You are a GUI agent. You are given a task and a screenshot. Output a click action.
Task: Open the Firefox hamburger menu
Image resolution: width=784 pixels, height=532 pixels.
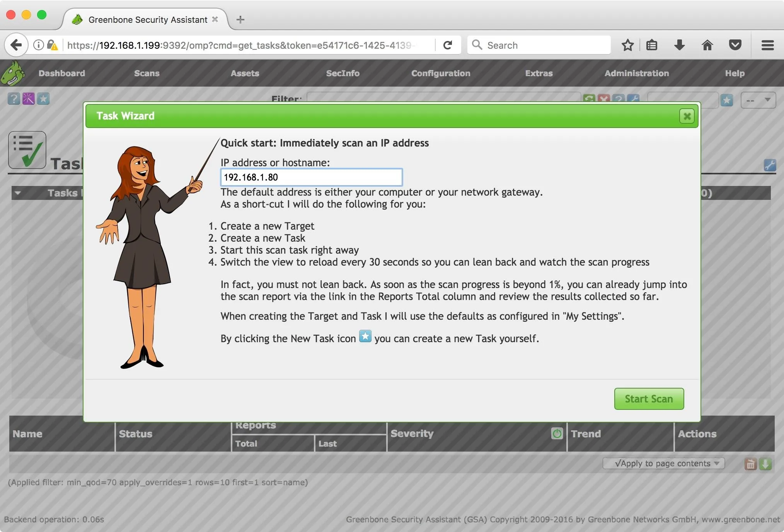[767, 45]
